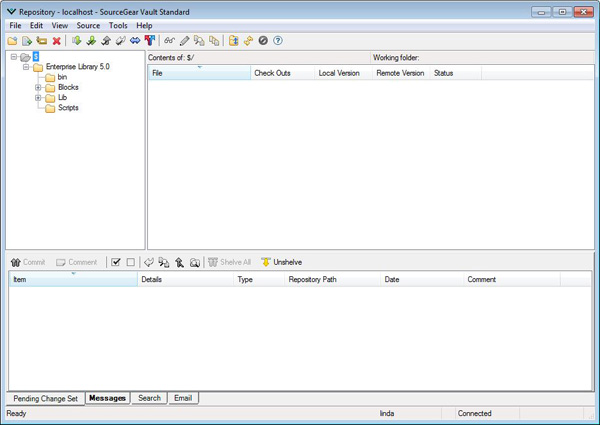600x425 pixels.
Task: Collapse the Enterprise Library 5.0 node
Action: coord(26,67)
